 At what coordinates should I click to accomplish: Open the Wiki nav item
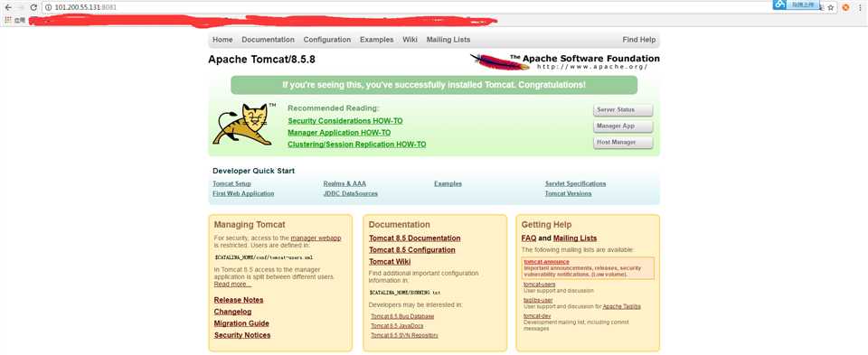click(410, 40)
